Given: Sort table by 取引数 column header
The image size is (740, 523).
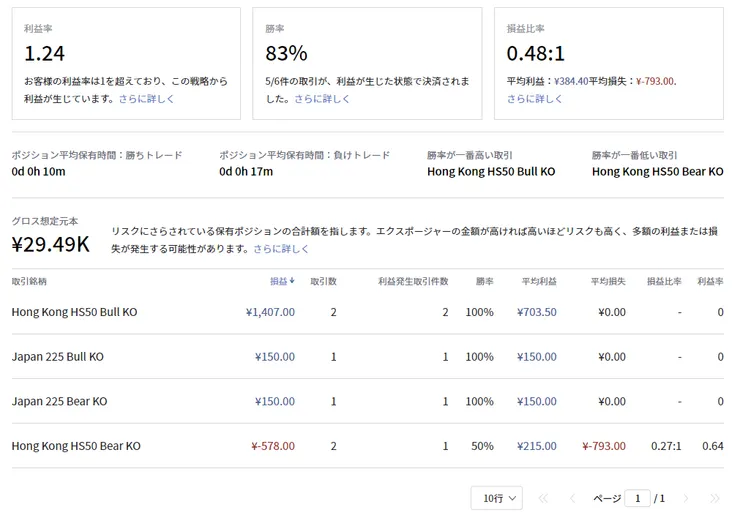Looking at the screenshot, I should click(x=323, y=282).
